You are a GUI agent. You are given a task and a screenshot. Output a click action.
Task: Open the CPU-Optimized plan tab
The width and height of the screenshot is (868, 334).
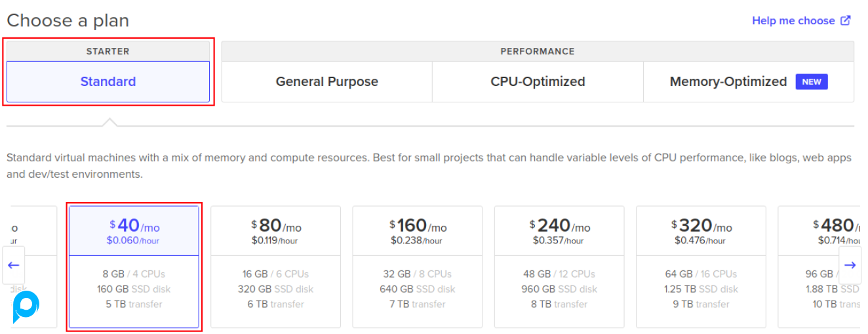coord(538,82)
